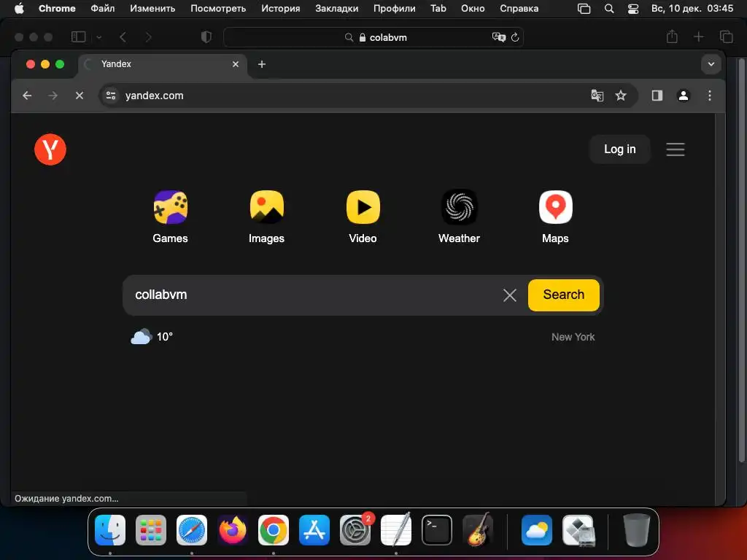Viewport: 747px width, 560px height.
Task: Open System Settings from the Dock
Action: click(355, 529)
